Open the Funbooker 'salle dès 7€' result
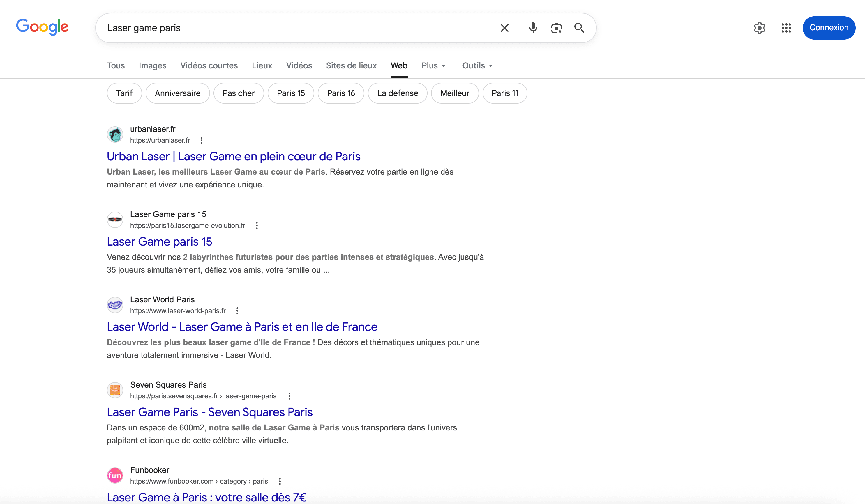865x504 pixels. (207, 498)
